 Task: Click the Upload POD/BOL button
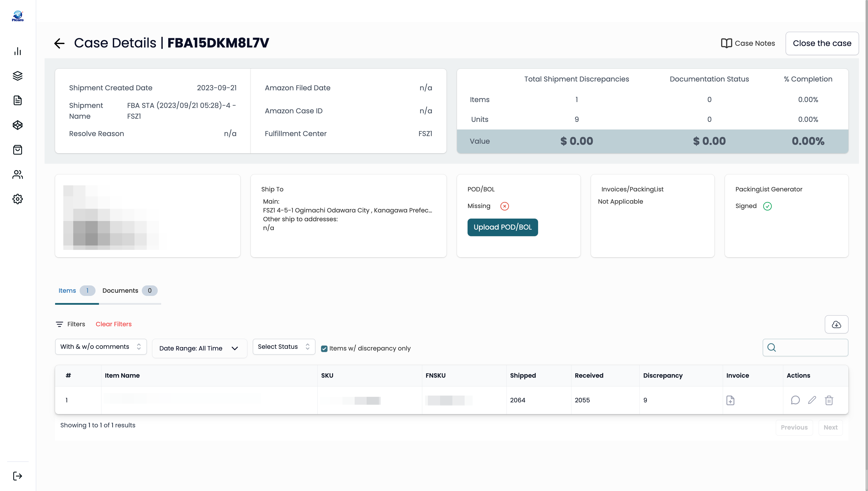[503, 227]
